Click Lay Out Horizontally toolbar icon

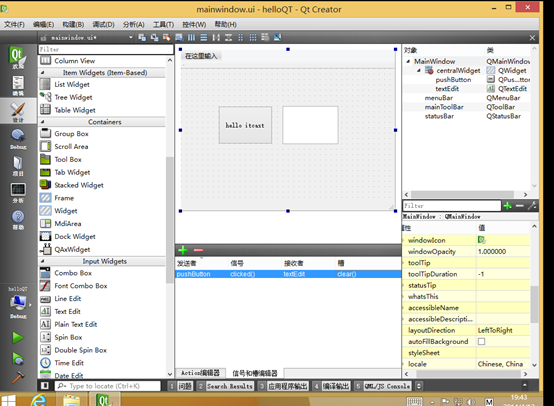191,37
